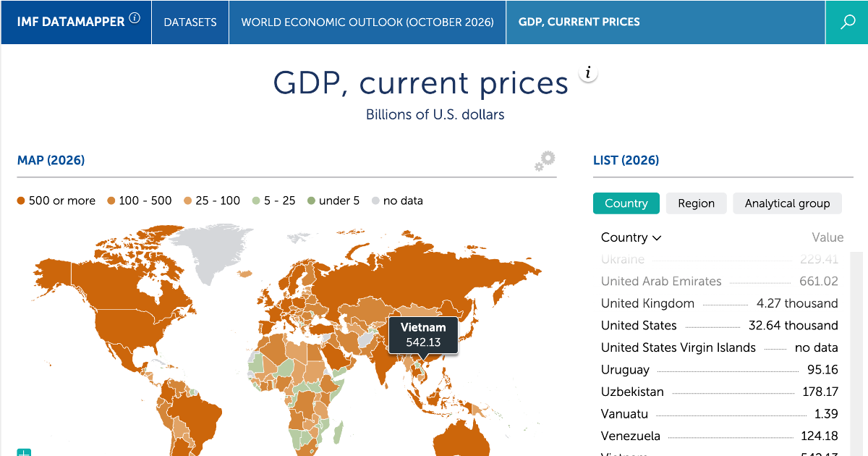Select Uruguay in the list

[720, 370]
